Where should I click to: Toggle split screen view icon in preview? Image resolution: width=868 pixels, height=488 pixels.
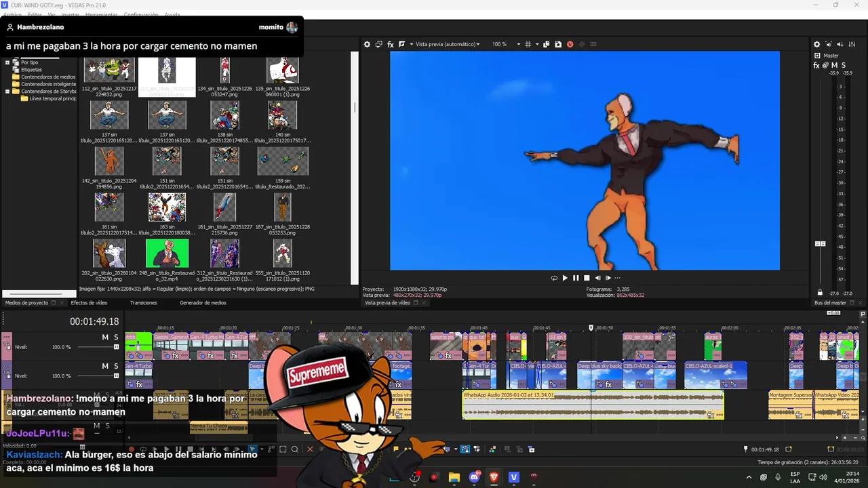tap(401, 44)
